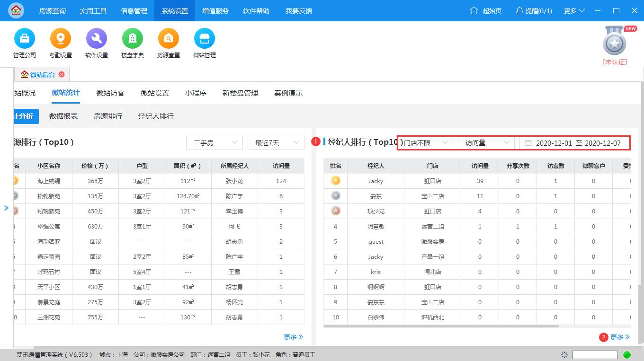Open notifications via the 提醒(0/1) bell icon
The height and width of the screenshot is (361, 644).
[x=534, y=10]
